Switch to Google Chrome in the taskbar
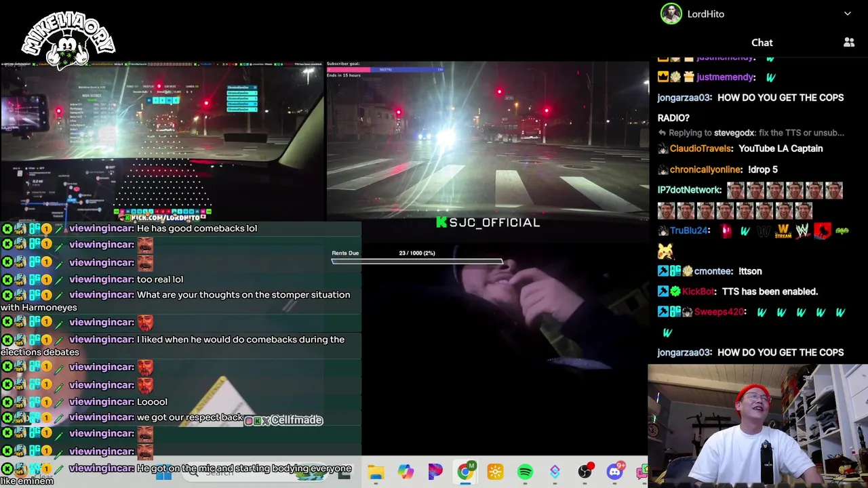This screenshot has width=868, height=488. click(x=465, y=472)
